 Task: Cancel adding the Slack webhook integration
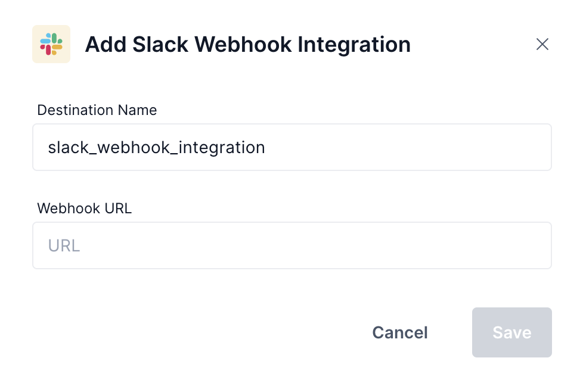click(x=399, y=332)
